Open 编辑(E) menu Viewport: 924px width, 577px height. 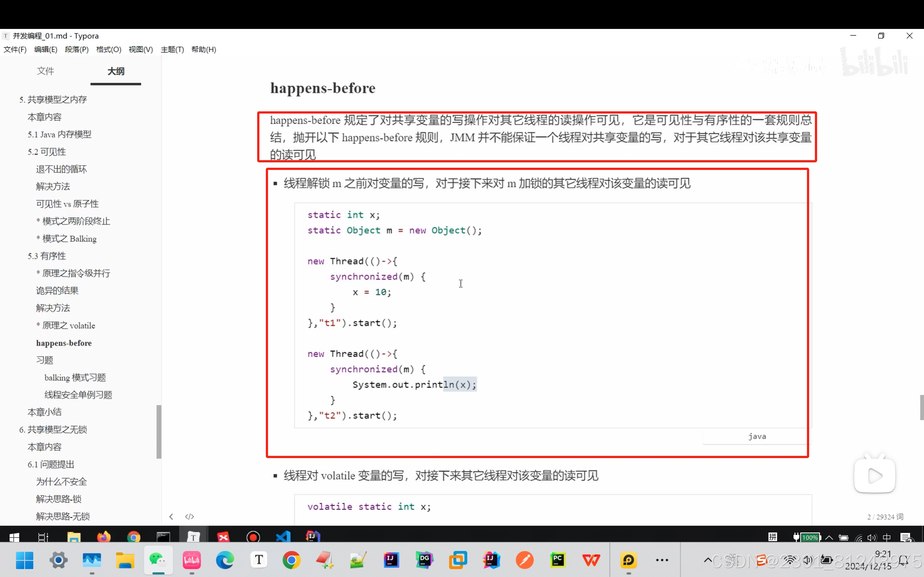tap(46, 49)
